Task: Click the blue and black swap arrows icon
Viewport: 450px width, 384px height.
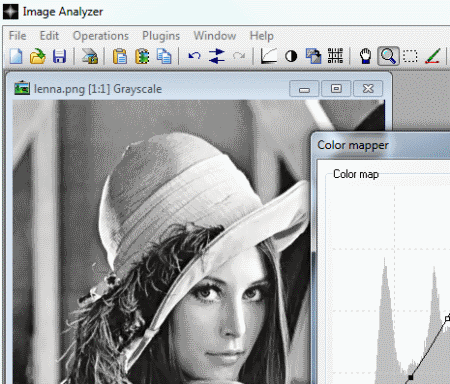Action: coord(217,56)
